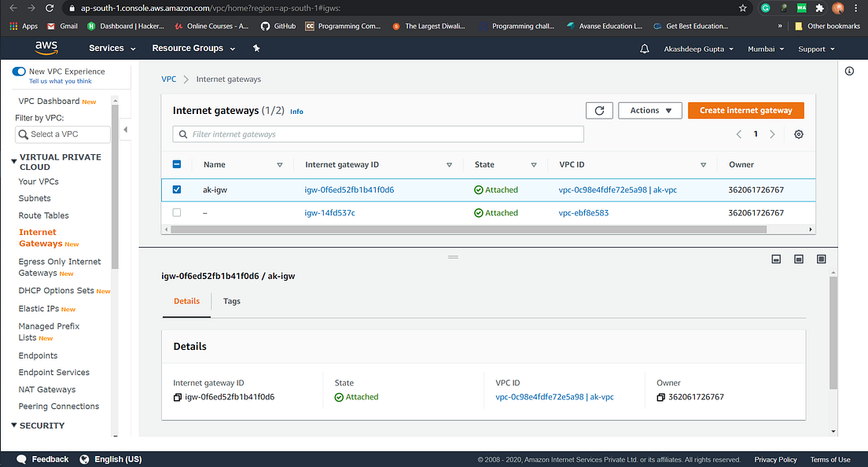This screenshot has width=868, height=467.
Task: Toggle the New VPC Experience switch
Action: [x=18, y=71]
